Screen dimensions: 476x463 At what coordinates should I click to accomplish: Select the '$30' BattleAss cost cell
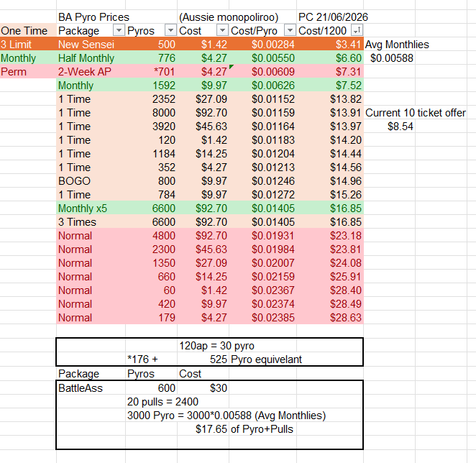pos(203,388)
